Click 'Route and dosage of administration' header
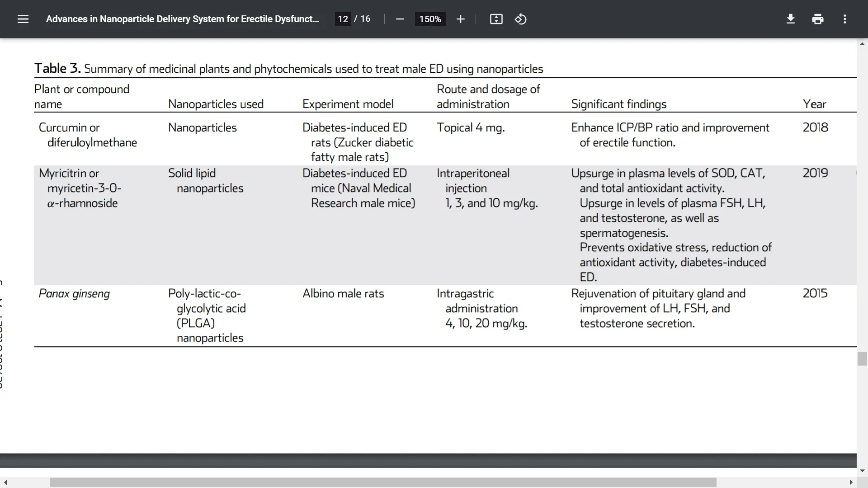 click(x=488, y=96)
